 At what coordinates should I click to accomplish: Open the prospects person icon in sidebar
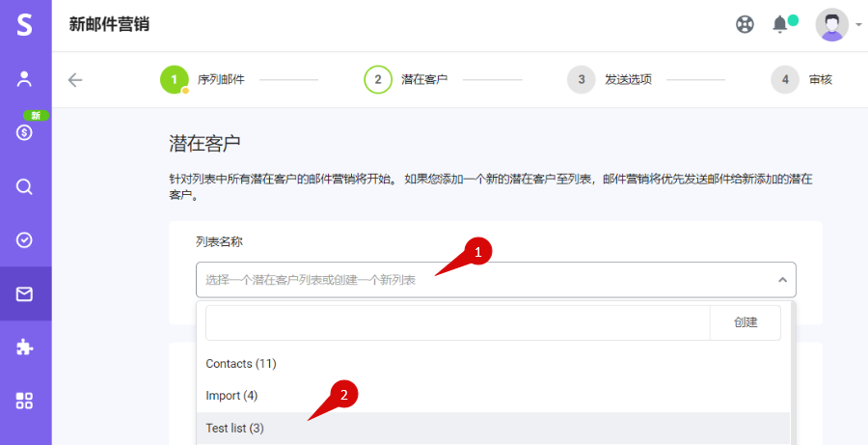pyautogui.click(x=24, y=79)
